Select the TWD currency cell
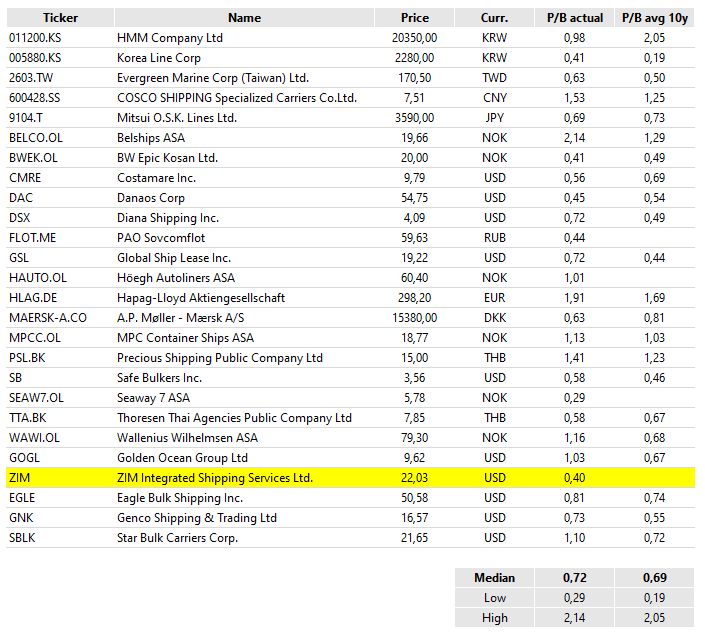The height and width of the screenshot is (644, 705). tap(495, 78)
